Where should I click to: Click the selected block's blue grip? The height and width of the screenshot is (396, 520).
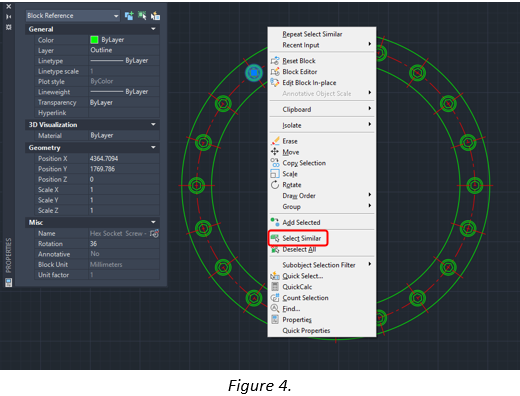(x=254, y=72)
